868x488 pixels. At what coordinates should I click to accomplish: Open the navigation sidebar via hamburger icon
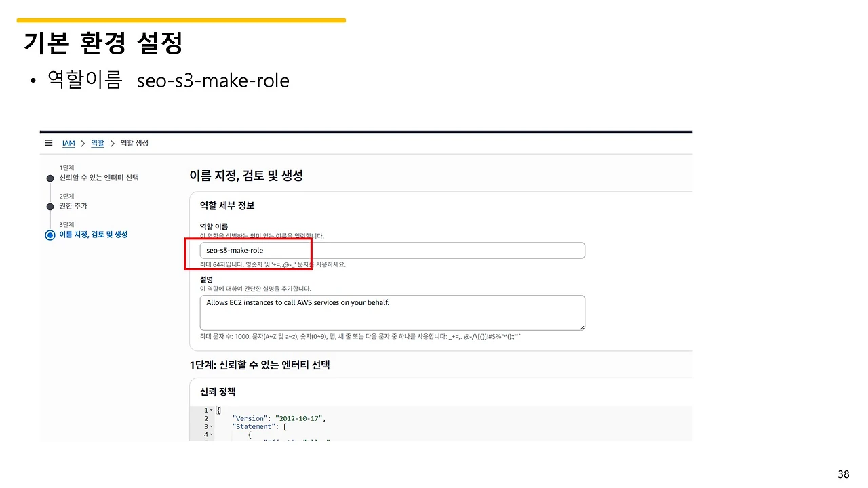48,142
